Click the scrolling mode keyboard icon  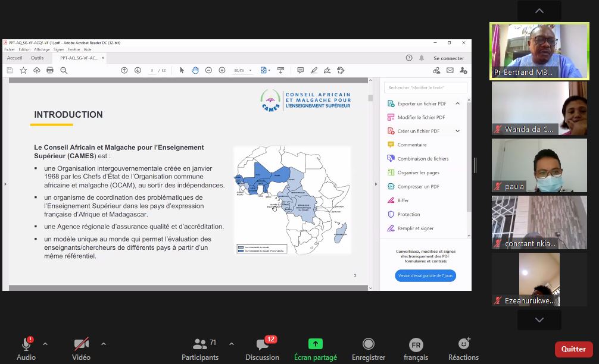280,70
